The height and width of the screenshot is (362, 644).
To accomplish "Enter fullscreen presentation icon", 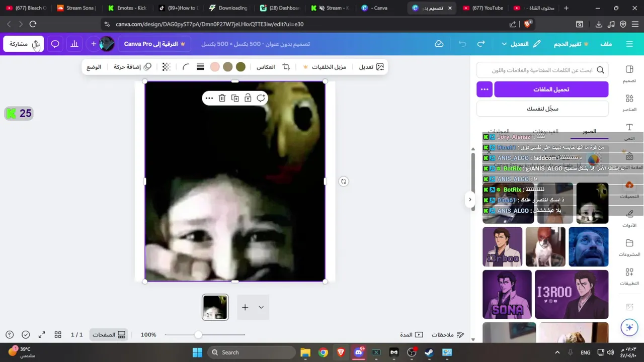I will tap(42, 335).
